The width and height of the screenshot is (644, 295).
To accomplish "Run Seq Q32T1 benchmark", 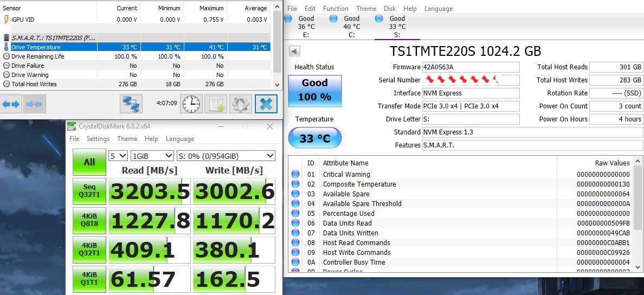I will tap(89, 191).
